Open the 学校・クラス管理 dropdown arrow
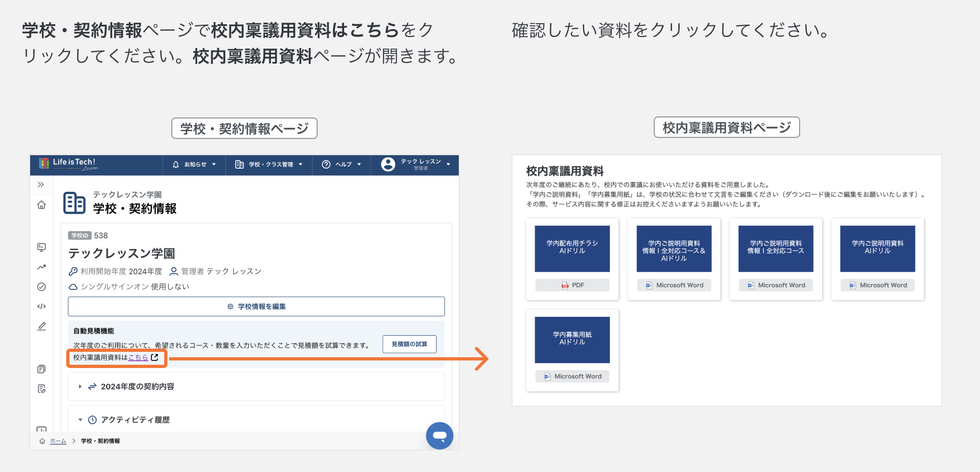 click(300, 164)
